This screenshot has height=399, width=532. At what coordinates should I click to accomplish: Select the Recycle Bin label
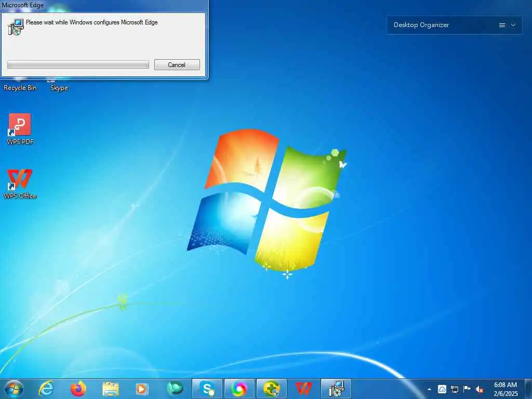tap(20, 87)
